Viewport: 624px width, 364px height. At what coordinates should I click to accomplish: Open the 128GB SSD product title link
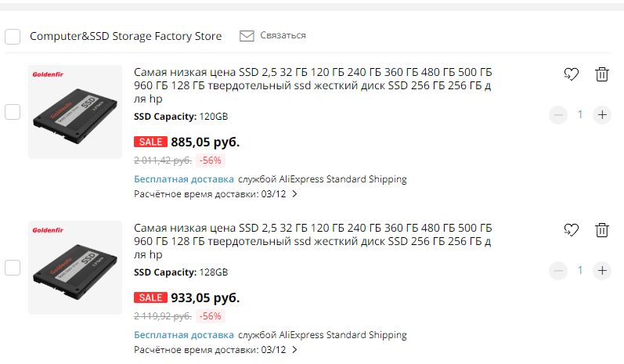[x=313, y=240]
